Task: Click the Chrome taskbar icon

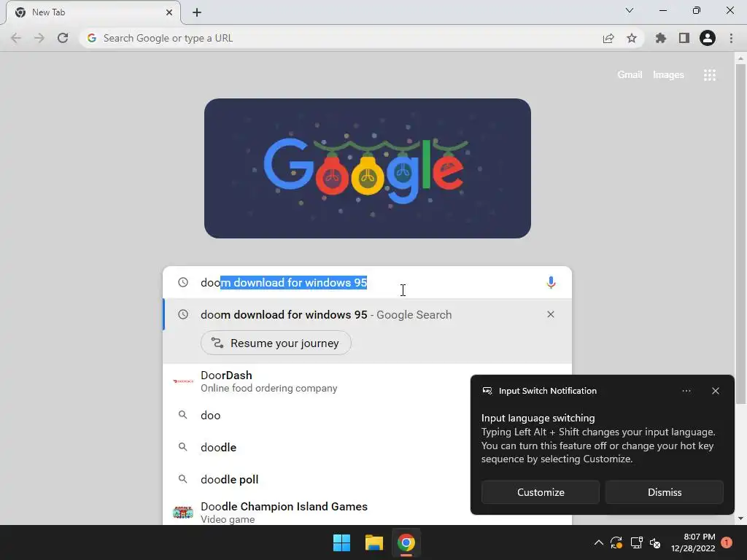Action: pyautogui.click(x=406, y=542)
